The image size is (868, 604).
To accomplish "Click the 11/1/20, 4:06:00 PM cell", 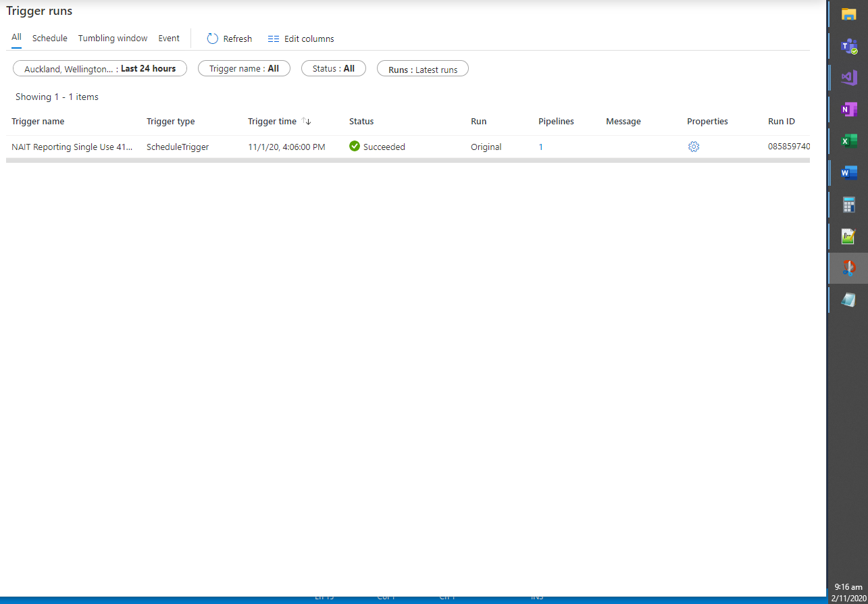I will (286, 147).
